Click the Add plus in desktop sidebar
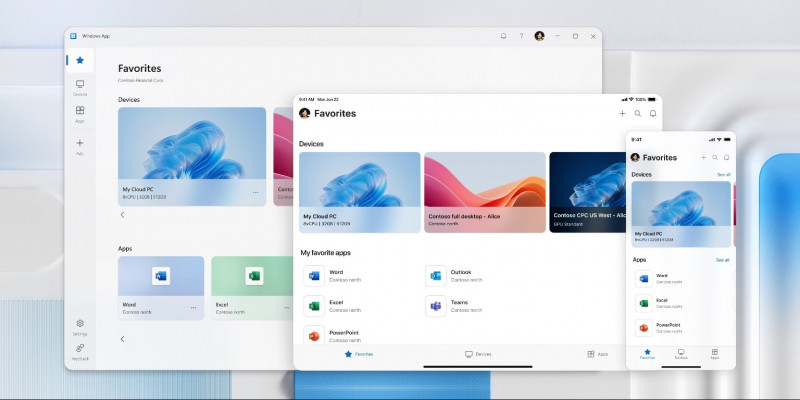Viewport: 800px width, 400px height. [x=80, y=146]
